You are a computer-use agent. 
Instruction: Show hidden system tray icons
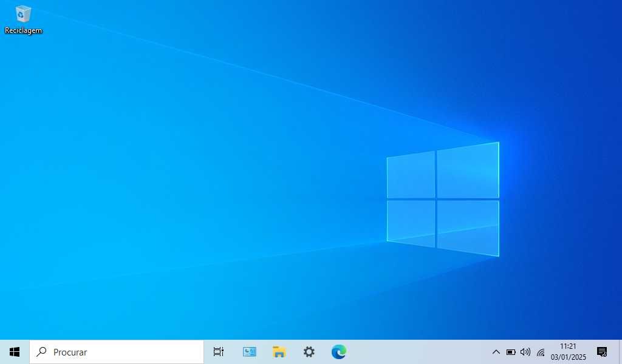click(496, 352)
